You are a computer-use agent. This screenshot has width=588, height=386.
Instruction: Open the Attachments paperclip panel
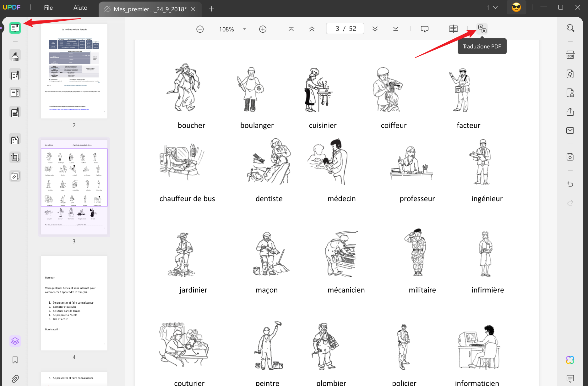pos(15,379)
